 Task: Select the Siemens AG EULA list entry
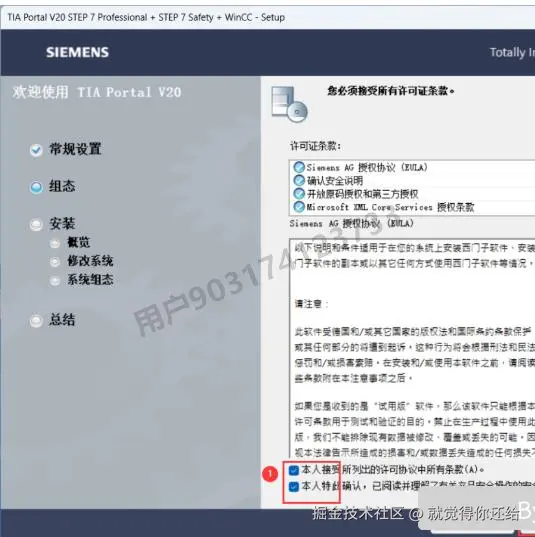point(367,167)
